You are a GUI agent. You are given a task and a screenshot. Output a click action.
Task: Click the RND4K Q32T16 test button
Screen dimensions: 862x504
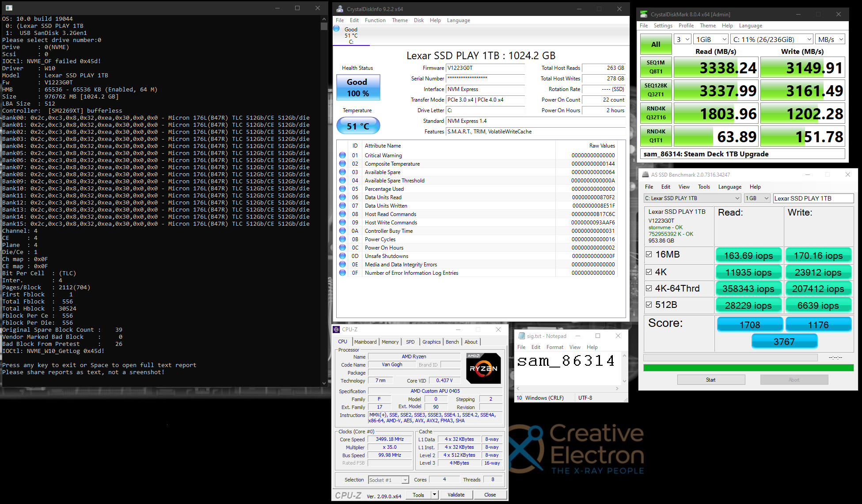pos(656,113)
